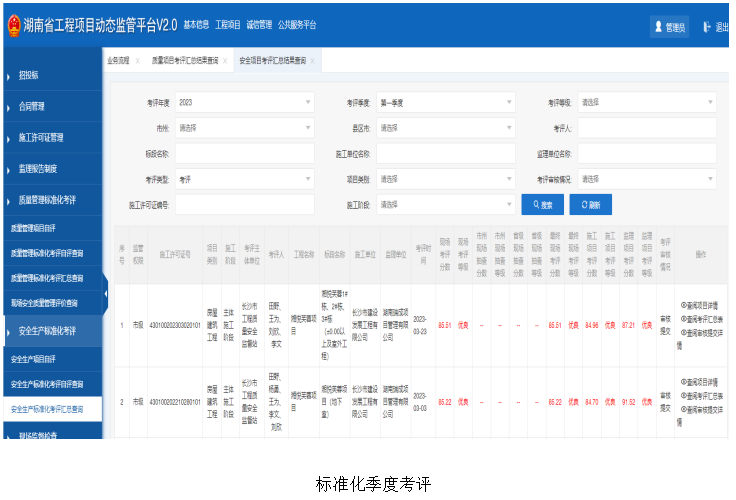Click the 85.51 现场考评分数 in row 1

(x=445, y=325)
